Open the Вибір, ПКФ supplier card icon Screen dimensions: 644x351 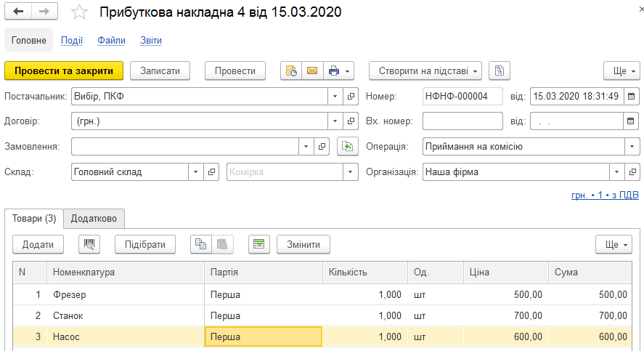[x=351, y=96]
